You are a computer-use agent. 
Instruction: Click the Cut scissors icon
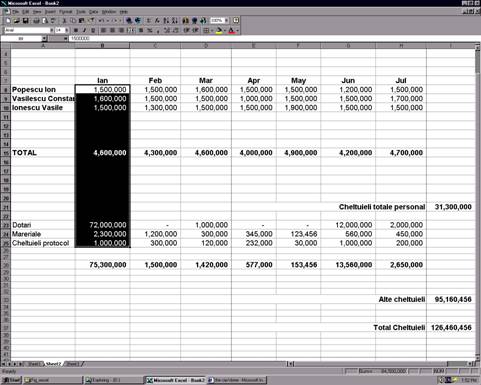pos(64,21)
